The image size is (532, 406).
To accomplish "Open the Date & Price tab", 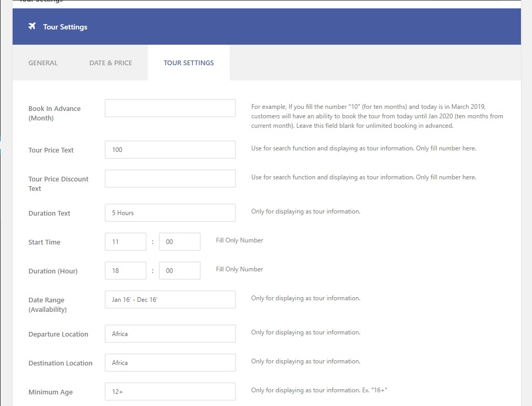I will tap(110, 63).
